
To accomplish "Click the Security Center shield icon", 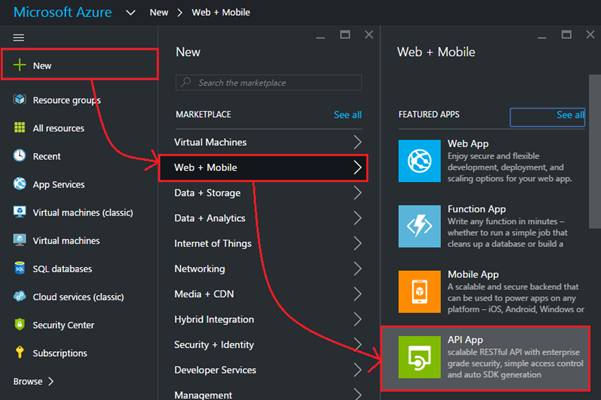I will 19,324.
